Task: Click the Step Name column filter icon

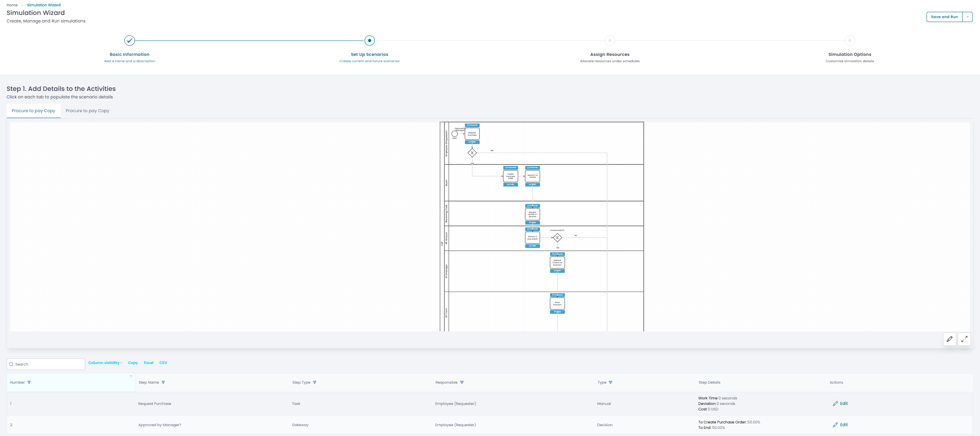Action: click(x=163, y=382)
